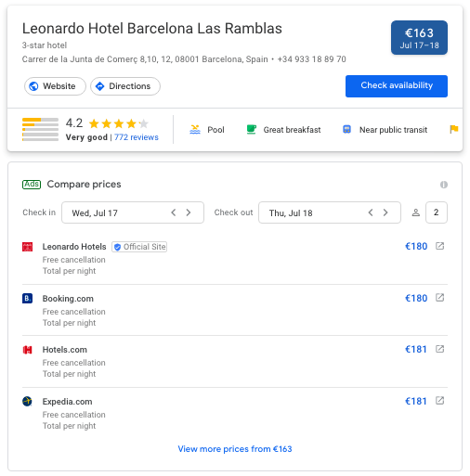470x476 pixels.
Task: Open external link icon for Leonardo Hotels price
Action: [439, 246]
